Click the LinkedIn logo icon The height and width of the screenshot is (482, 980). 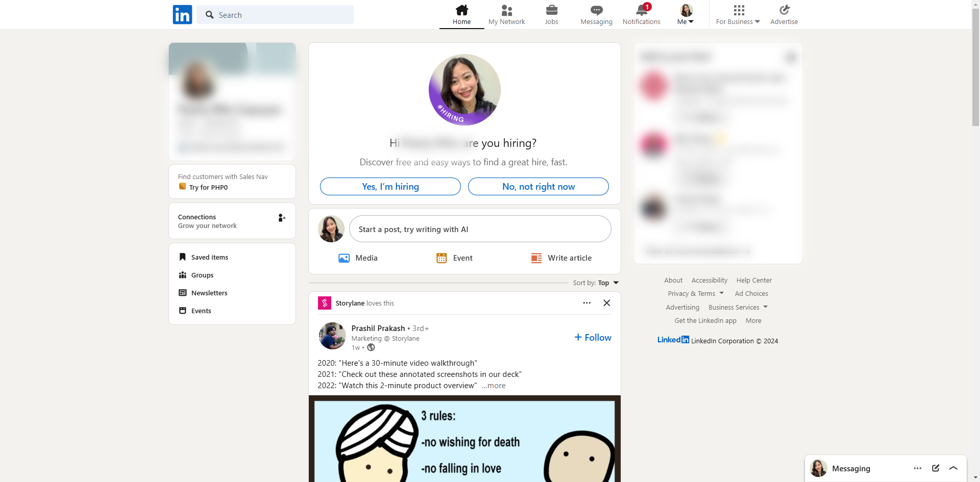click(182, 15)
